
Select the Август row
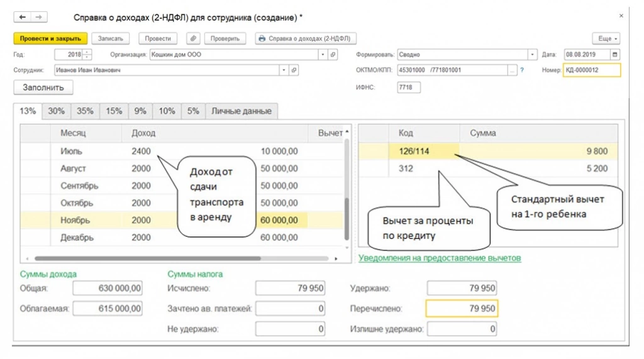(x=182, y=168)
